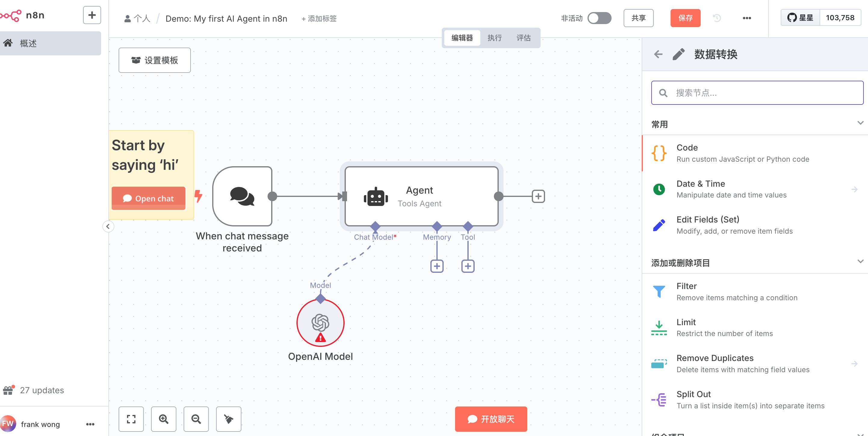Click the 开放聊天 open chat button
The image size is (868, 436).
491,419
